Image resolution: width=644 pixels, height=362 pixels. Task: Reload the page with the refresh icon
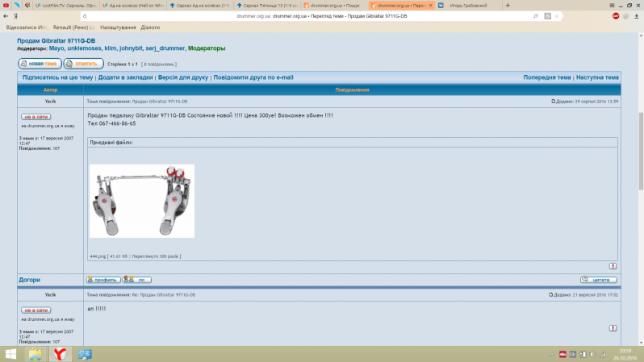tap(85, 16)
